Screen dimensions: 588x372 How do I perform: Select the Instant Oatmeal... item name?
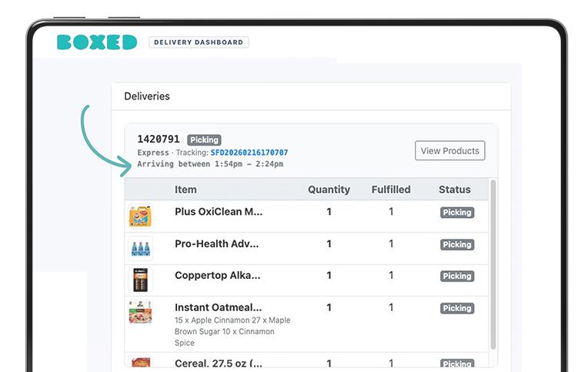coord(219,307)
